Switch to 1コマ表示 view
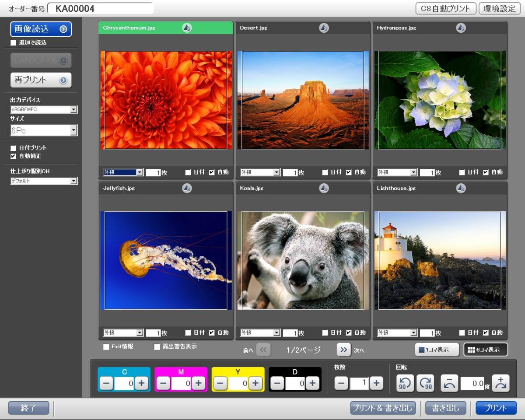The image size is (525, 420). click(437, 350)
